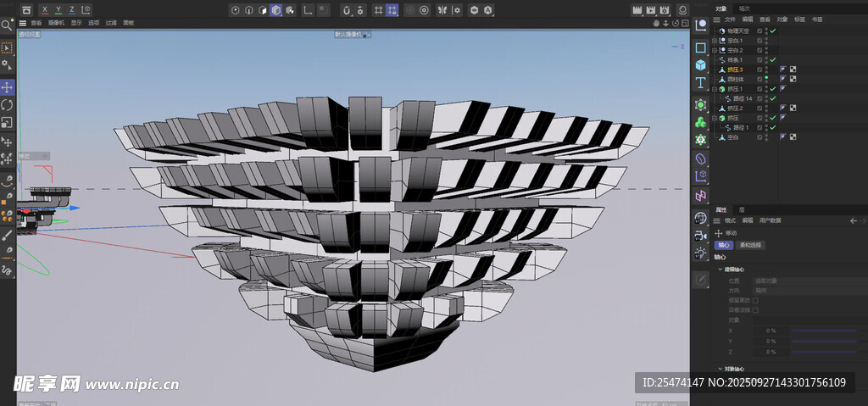868x406 pixels.
Task: Enable the 保留更改 checkbox
Action: [755, 299]
